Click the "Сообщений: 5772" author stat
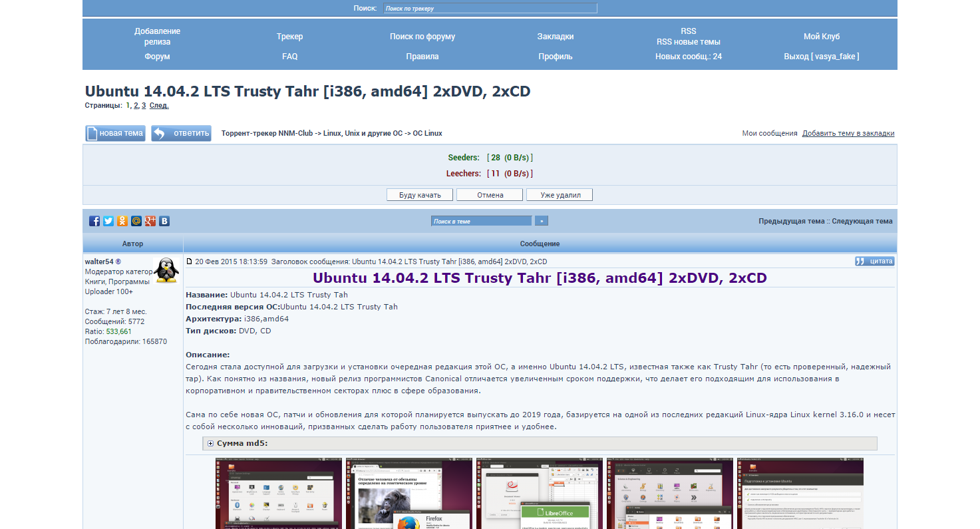980x529 pixels. (x=115, y=321)
